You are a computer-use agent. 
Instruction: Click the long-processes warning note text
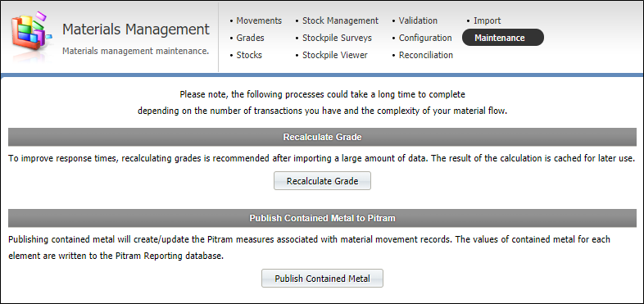point(323,102)
